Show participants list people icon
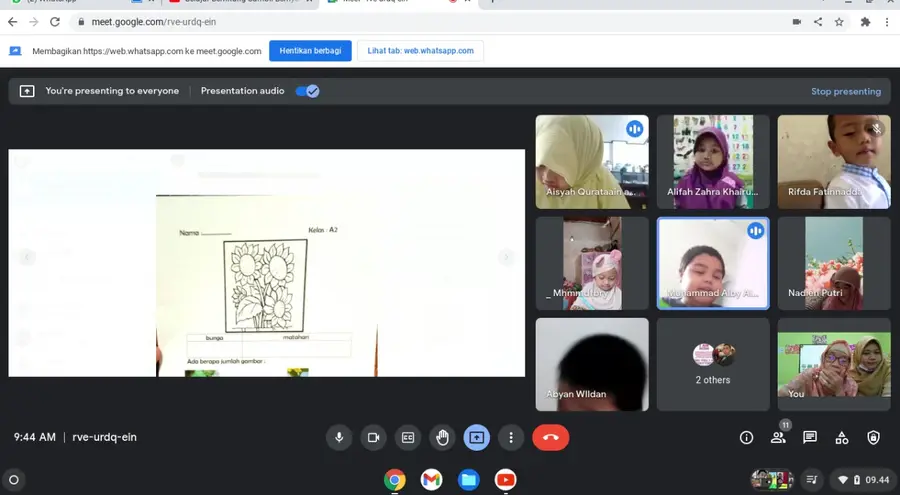Screen dimensions: 900x495 (778, 438)
